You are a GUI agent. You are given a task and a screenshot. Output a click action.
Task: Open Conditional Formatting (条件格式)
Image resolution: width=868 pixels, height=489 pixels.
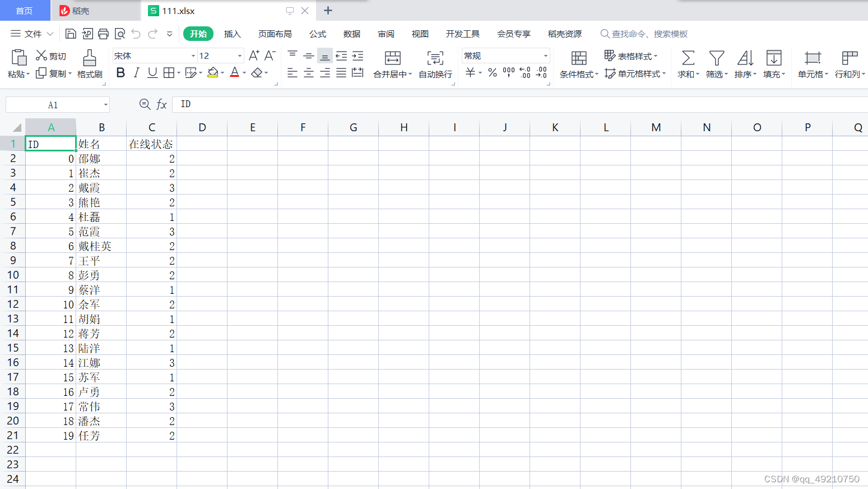[579, 64]
